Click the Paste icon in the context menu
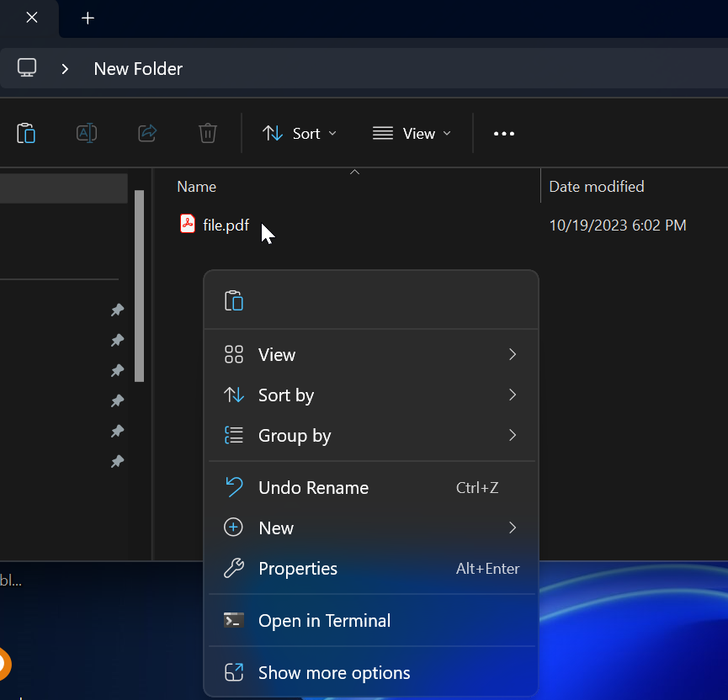Viewport: 728px width, 700px height. (234, 301)
